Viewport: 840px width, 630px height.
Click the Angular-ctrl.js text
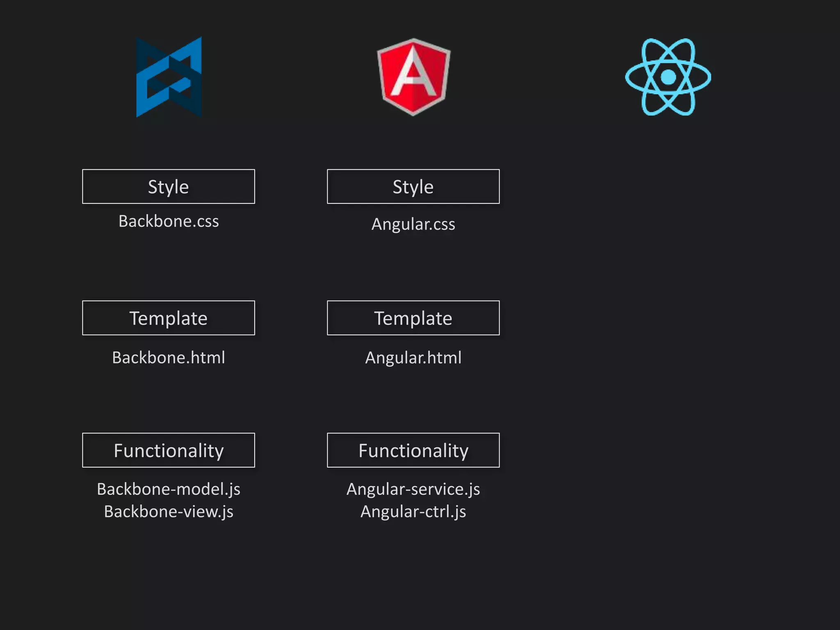tap(413, 511)
